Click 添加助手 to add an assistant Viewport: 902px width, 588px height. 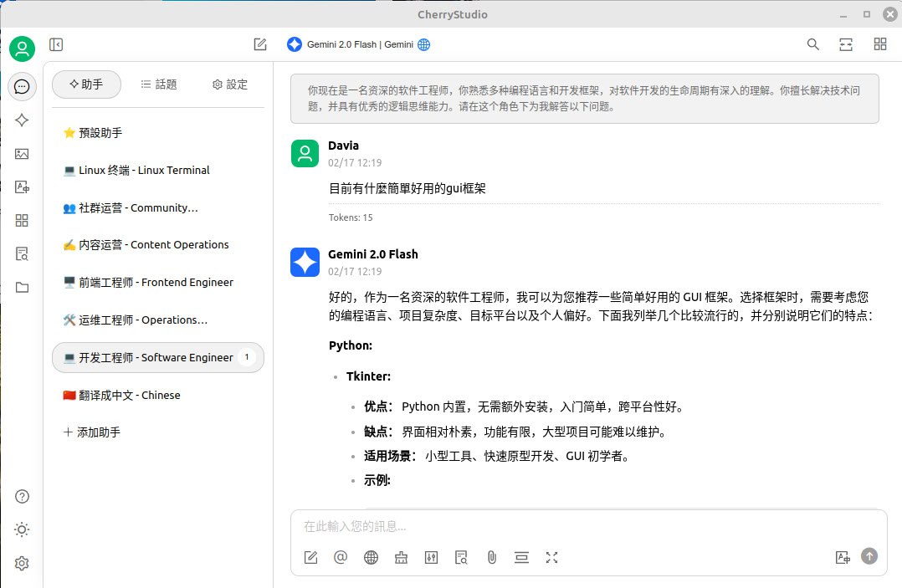pos(92,432)
